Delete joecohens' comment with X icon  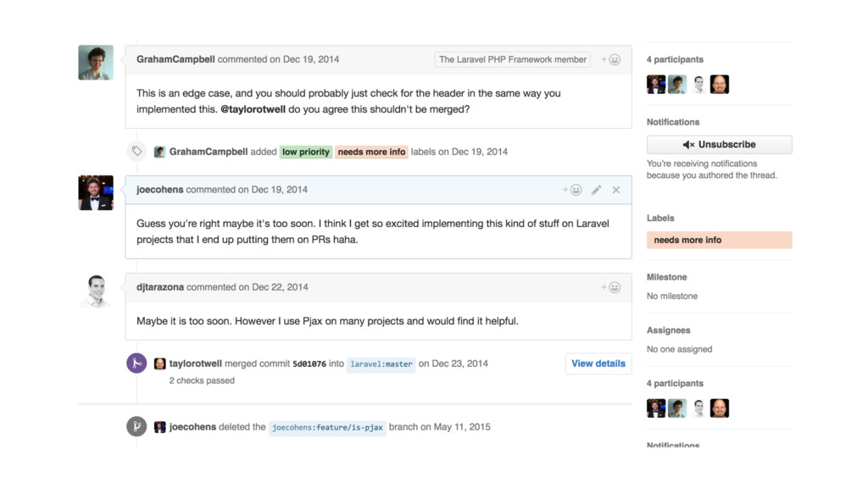(616, 190)
